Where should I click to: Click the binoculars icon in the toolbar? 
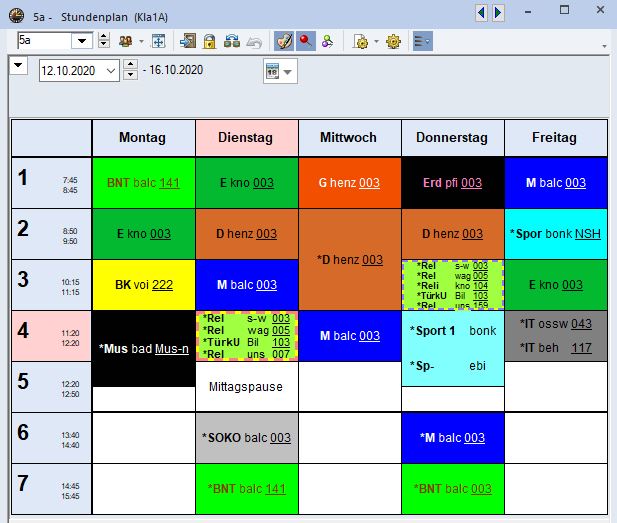(x=231, y=41)
